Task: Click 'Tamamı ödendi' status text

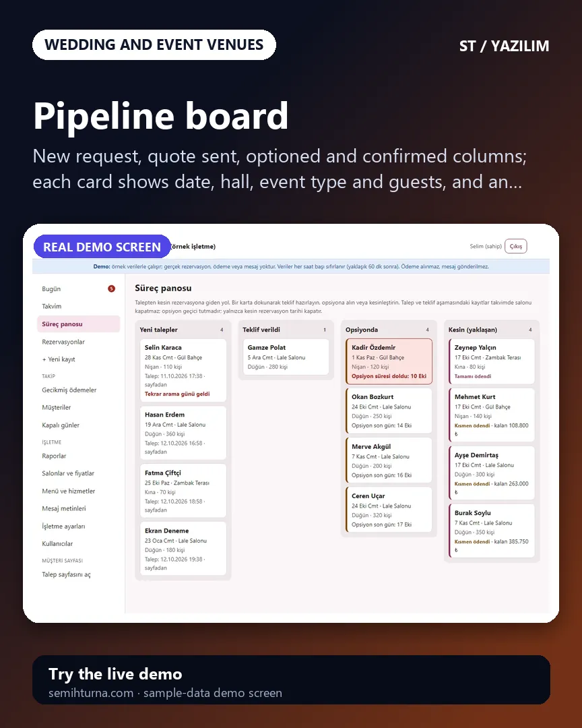Action: coord(472,377)
